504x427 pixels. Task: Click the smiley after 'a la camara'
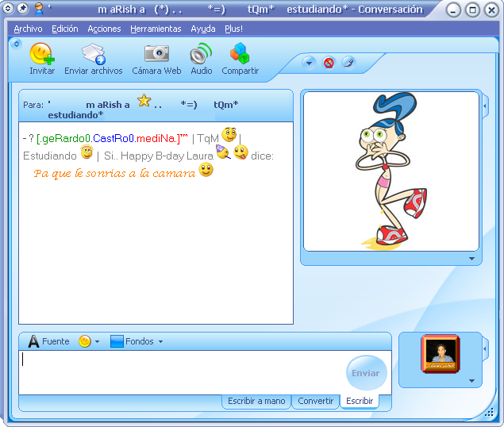pos(206,169)
